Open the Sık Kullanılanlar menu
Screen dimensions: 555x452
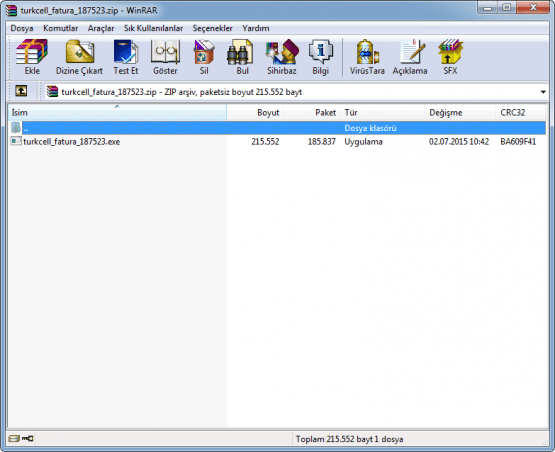(x=153, y=28)
